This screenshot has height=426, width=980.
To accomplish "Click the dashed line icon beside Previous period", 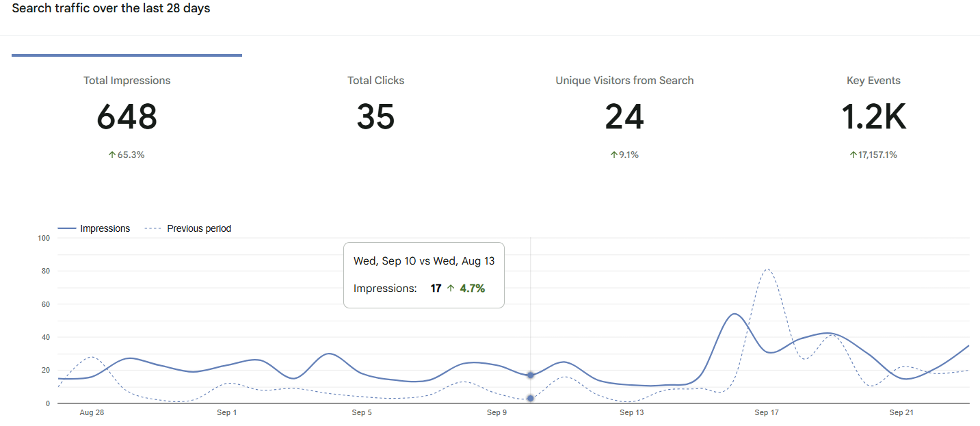I will (x=152, y=228).
